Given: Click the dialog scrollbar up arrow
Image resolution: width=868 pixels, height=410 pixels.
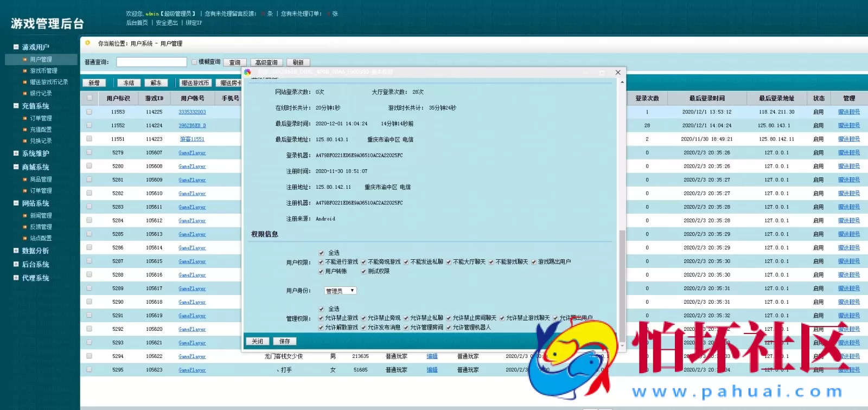Looking at the screenshot, I should (x=622, y=82).
